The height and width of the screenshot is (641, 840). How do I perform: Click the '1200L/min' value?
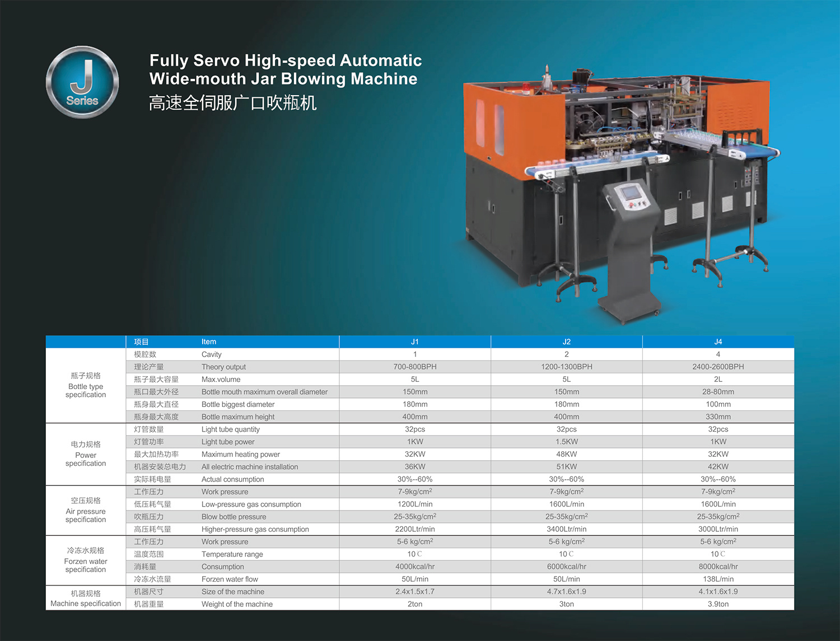click(x=415, y=504)
